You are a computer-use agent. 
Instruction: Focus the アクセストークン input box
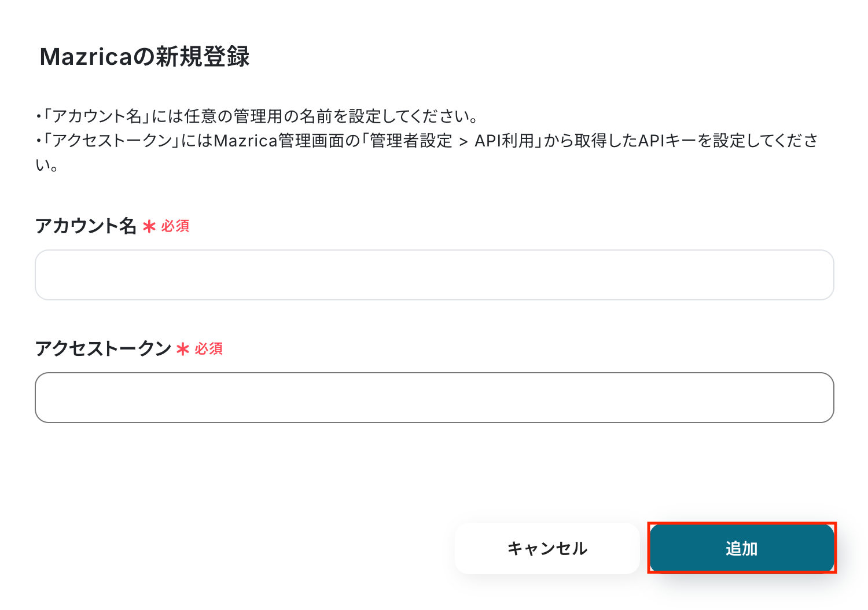point(434,398)
